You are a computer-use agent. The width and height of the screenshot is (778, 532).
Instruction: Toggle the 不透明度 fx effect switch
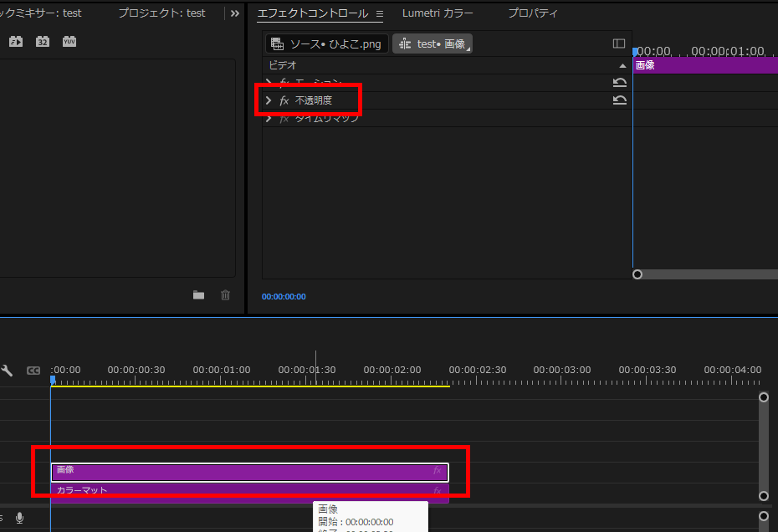pyautogui.click(x=284, y=100)
